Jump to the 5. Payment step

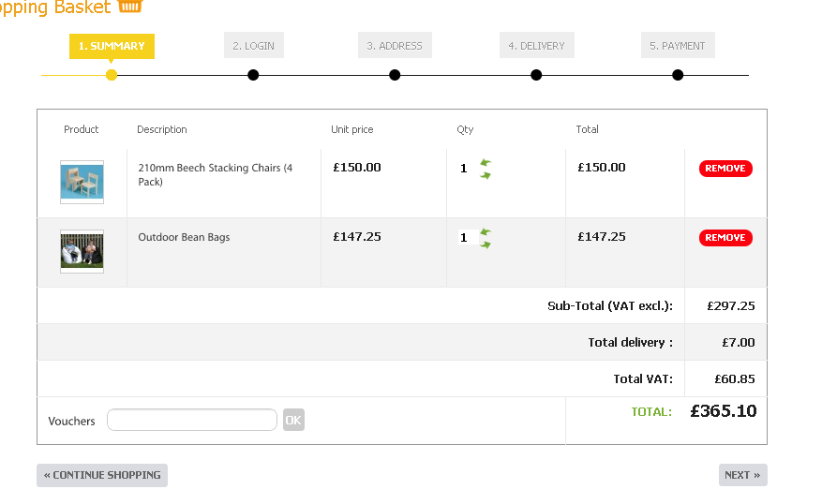(678, 46)
